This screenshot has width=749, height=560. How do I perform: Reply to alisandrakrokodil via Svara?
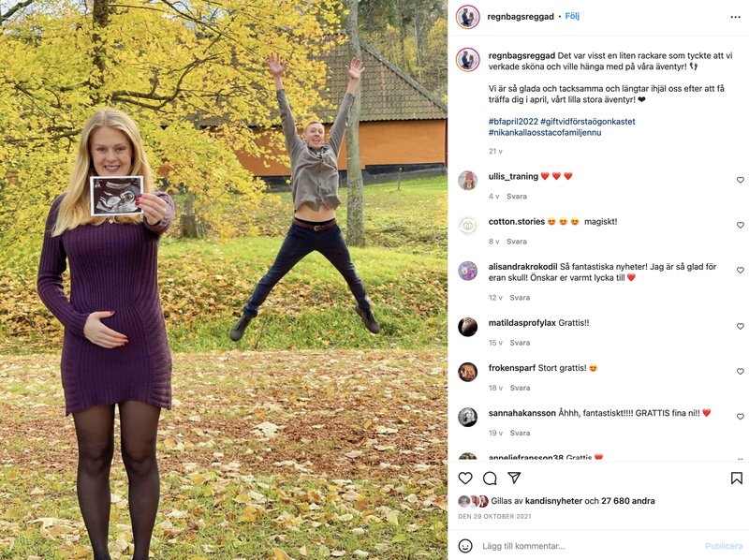[x=520, y=297]
